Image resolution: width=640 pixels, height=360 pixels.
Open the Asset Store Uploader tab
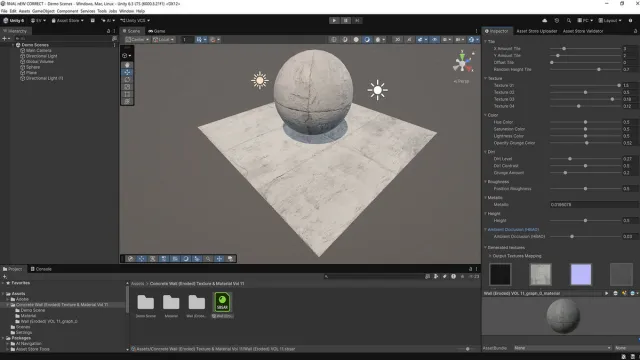click(536, 31)
